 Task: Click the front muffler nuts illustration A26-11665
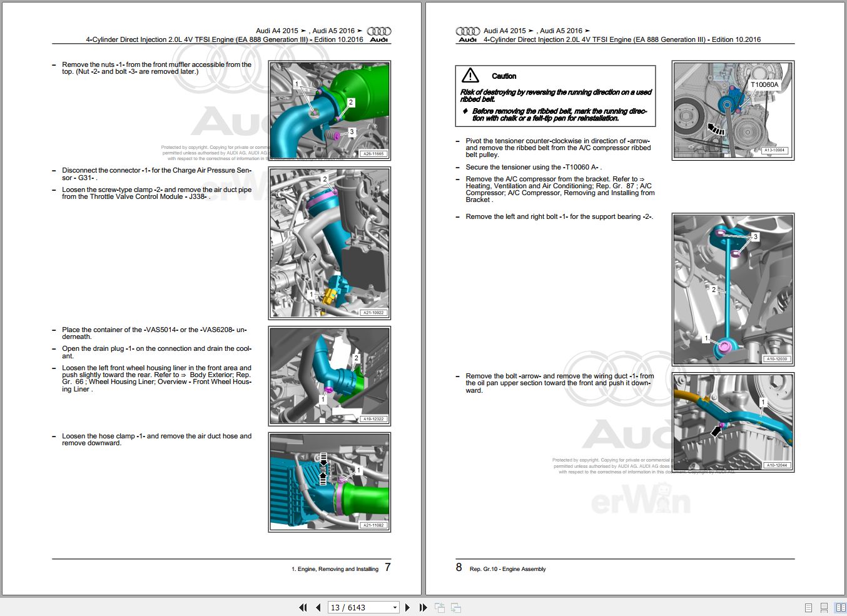click(330, 111)
